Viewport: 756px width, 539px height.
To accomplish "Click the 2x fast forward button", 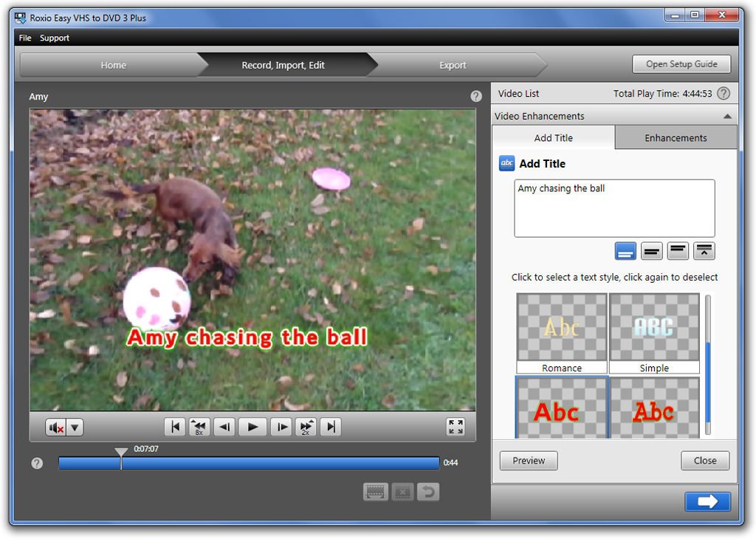I will [x=306, y=427].
